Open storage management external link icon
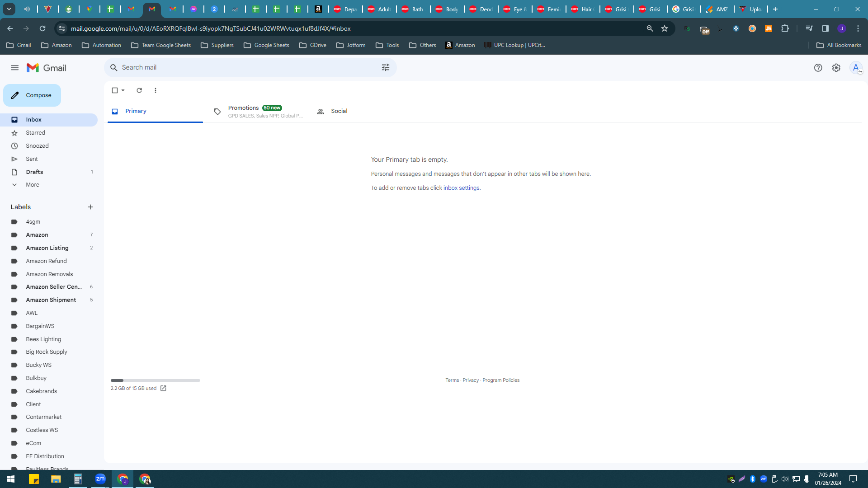This screenshot has width=868, height=488. 163,389
